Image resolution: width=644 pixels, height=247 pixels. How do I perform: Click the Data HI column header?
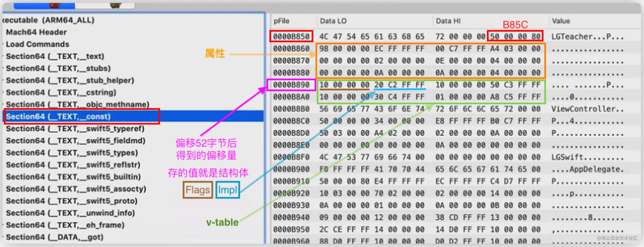pyautogui.click(x=448, y=21)
